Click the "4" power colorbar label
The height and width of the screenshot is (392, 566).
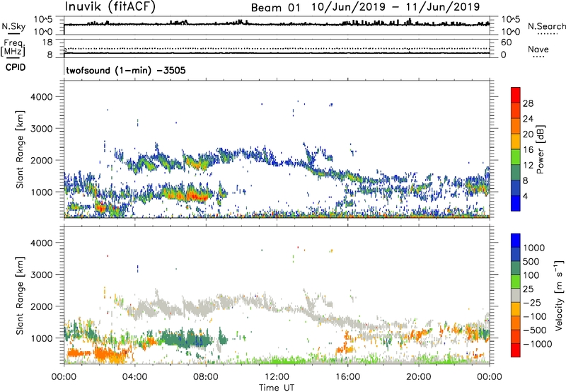pos(525,197)
